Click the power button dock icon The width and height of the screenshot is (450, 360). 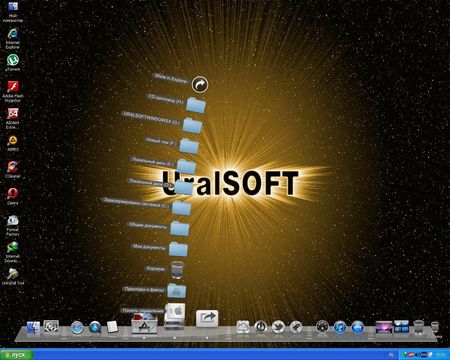tap(260, 327)
